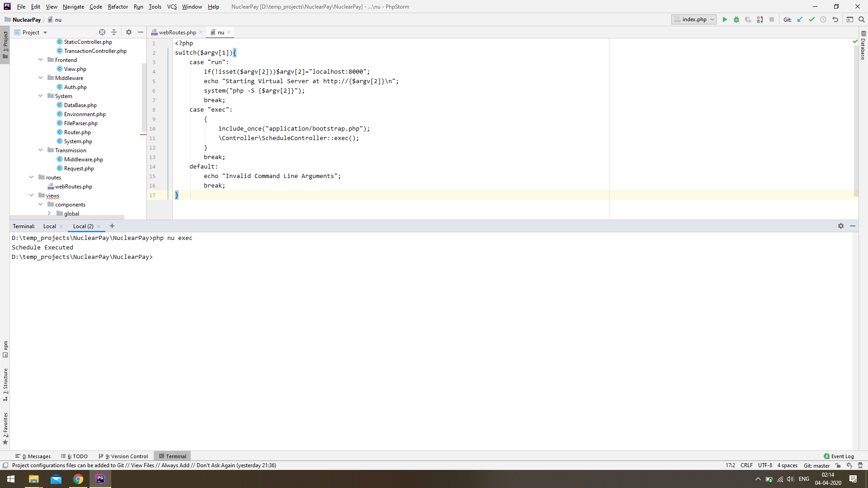Switch to the webRoutes.php editor tab
The height and width of the screenshot is (488, 868).
tap(177, 32)
